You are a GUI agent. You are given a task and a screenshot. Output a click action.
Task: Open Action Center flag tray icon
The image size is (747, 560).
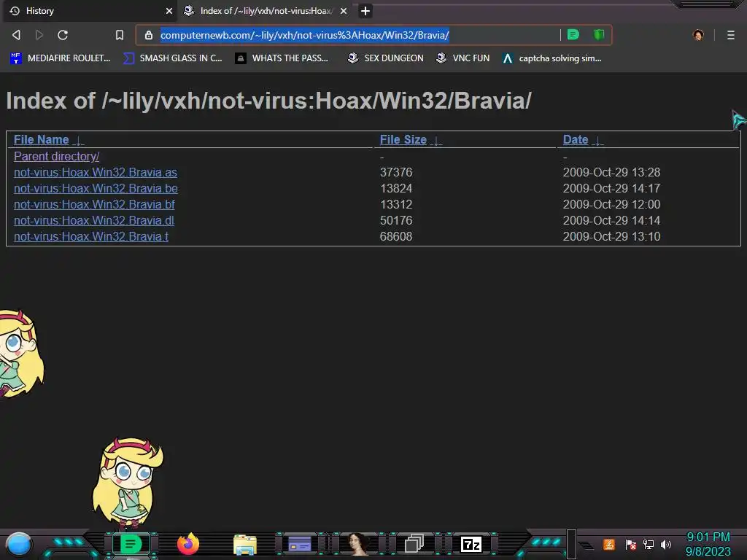[631, 544]
